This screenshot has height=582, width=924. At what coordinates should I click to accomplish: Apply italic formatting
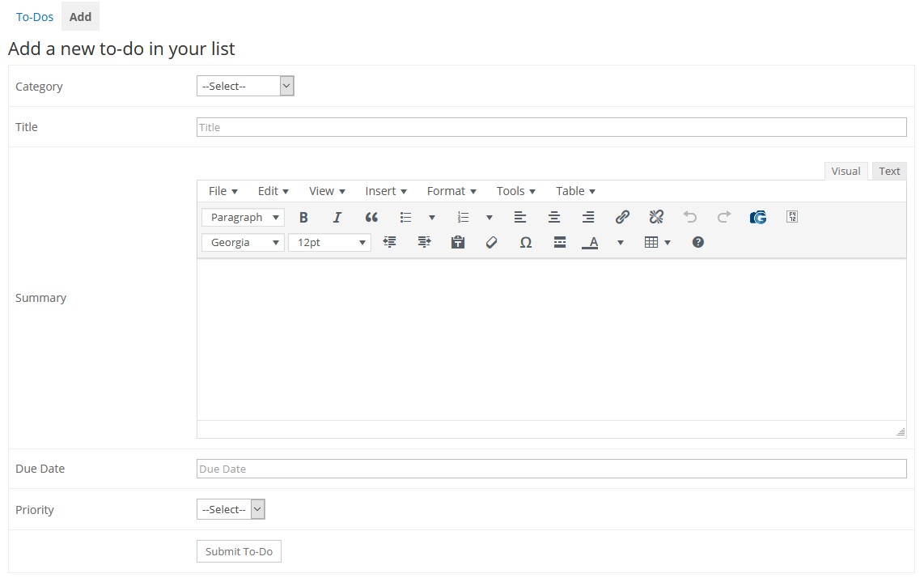337,217
